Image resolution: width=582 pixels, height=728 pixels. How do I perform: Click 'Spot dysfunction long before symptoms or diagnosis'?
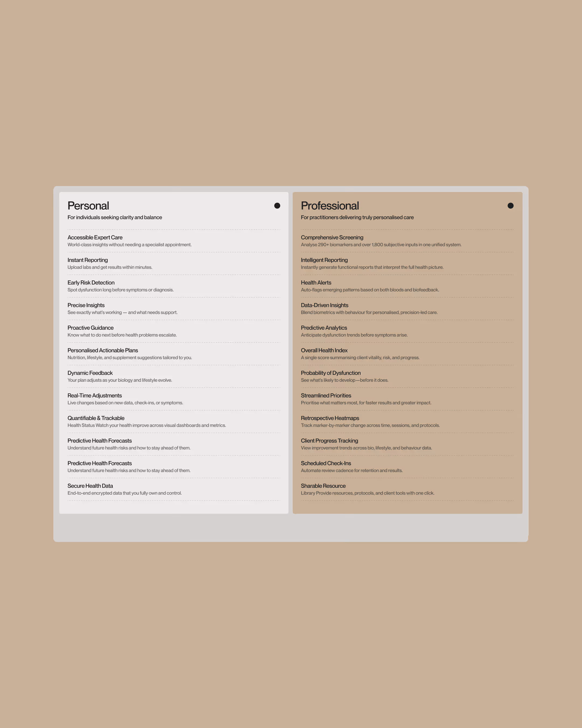[x=120, y=290]
